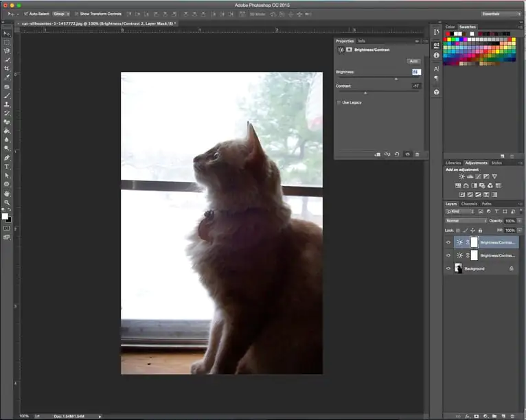Screen dimensions: 526x420
Task: Select the Pen tool
Action: click(x=7, y=158)
